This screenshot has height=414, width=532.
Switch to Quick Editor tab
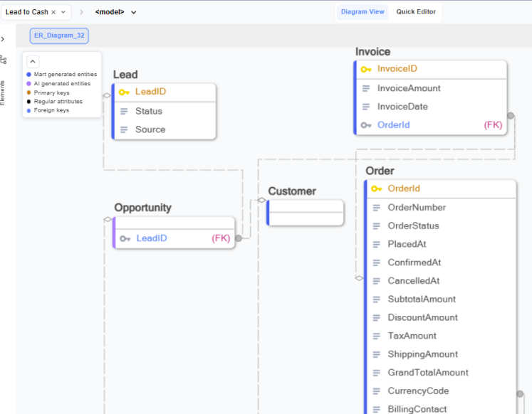point(416,12)
